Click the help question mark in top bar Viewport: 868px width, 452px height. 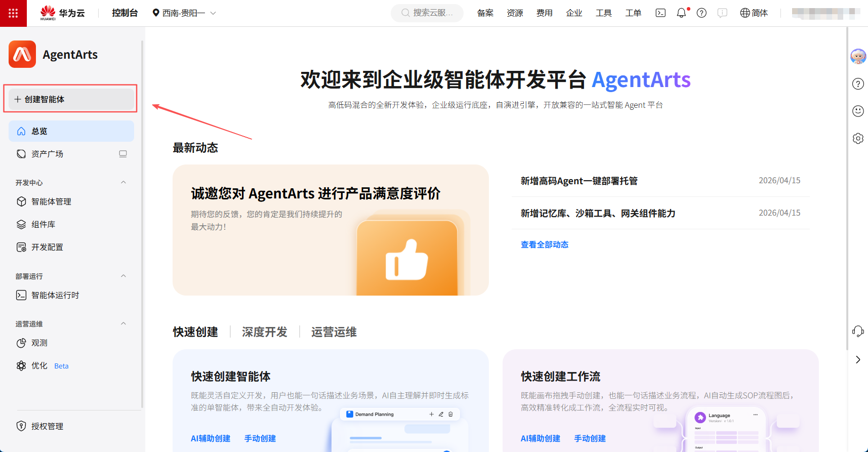coord(701,13)
